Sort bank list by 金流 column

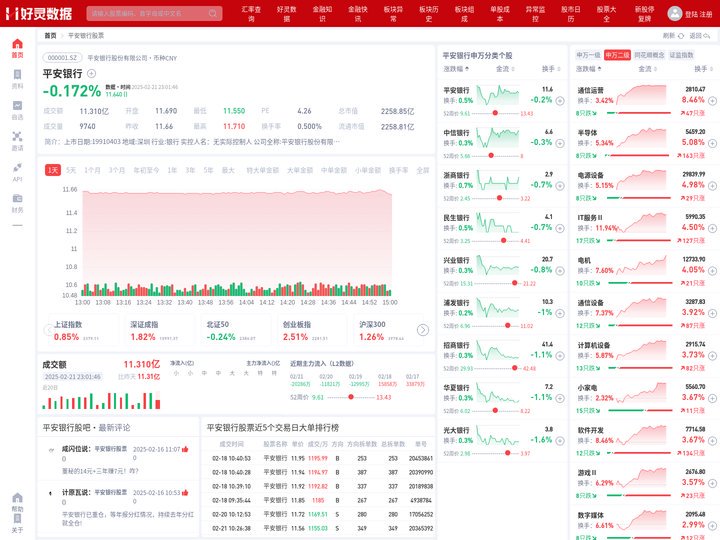click(x=505, y=69)
